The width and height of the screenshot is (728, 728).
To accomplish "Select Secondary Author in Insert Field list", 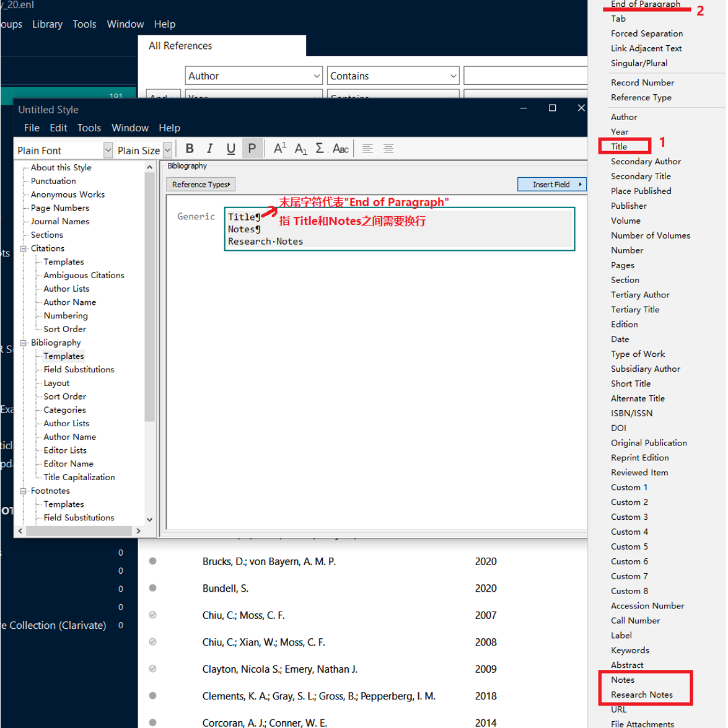I will coord(646,161).
